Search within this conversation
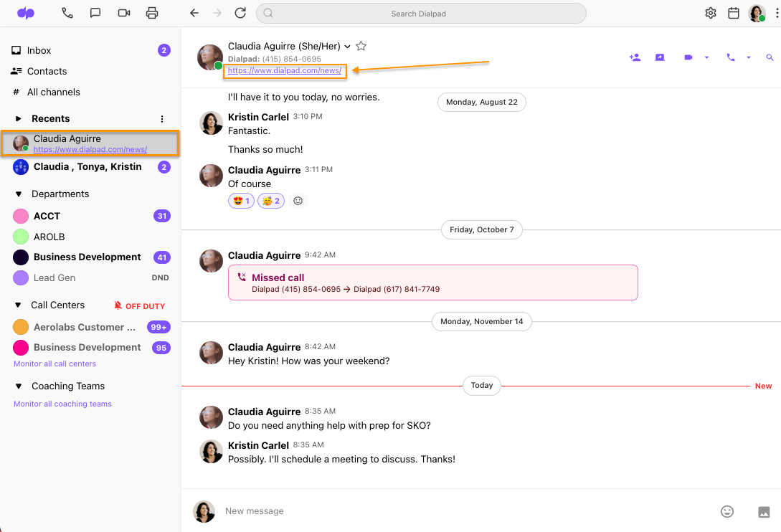 pos(770,58)
